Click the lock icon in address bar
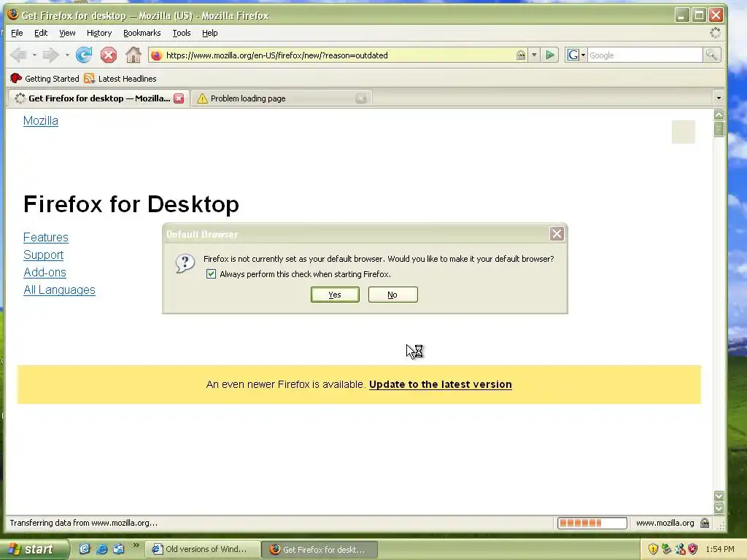747x560 pixels. tap(521, 55)
